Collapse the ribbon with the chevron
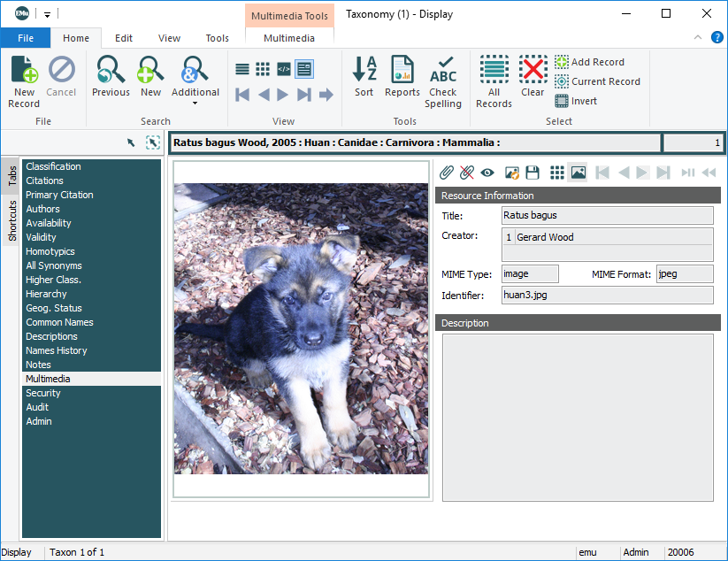The width and height of the screenshot is (728, 561). coord(698,37)
